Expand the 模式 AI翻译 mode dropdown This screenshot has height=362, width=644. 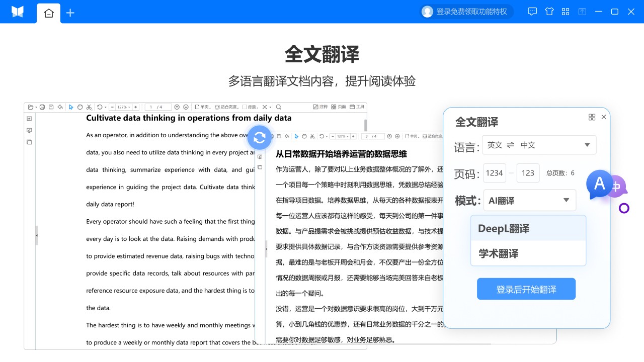point(529,201)
